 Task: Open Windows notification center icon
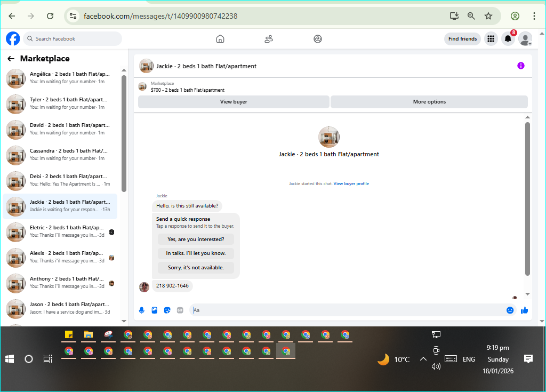(x=528, y=359)
